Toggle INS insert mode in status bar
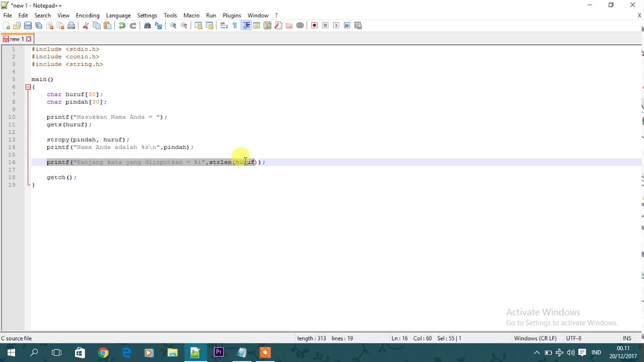Image resolution: width=644 pixels, height=362 pixels. coord(627,338)
